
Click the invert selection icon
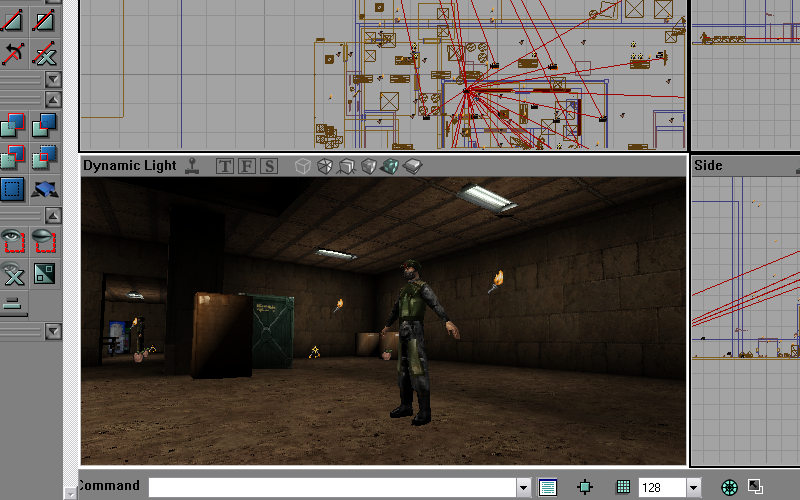[45, 273]
